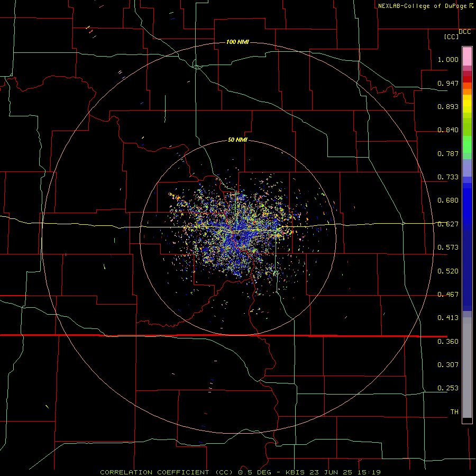The width and height of the screenshot is (476, 476).
Task: Click the 0.467 legend value
Action: pyautogui.click(x=448, y=295)
